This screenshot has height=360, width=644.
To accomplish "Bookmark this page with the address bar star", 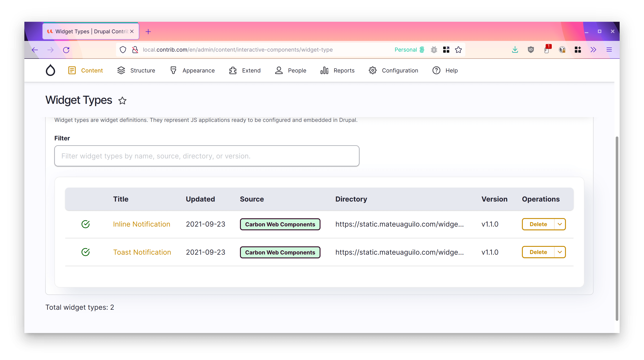I will click(458, 50).
